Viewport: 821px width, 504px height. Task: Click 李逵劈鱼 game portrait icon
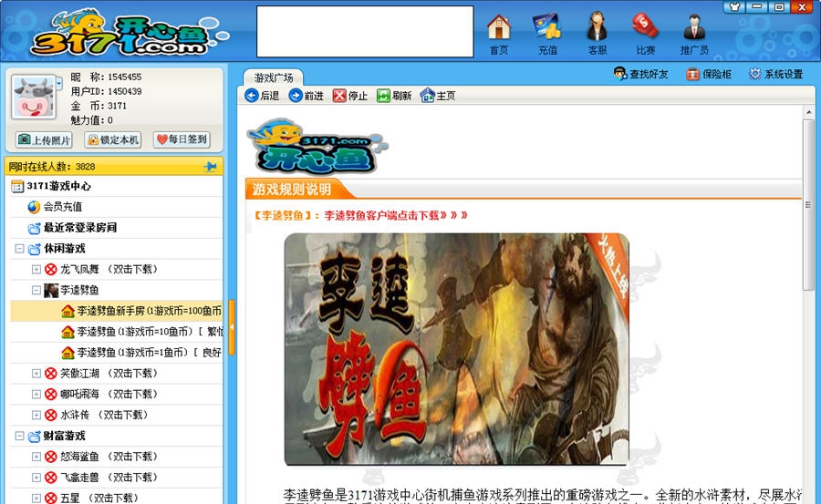click(x=51, y=290)
